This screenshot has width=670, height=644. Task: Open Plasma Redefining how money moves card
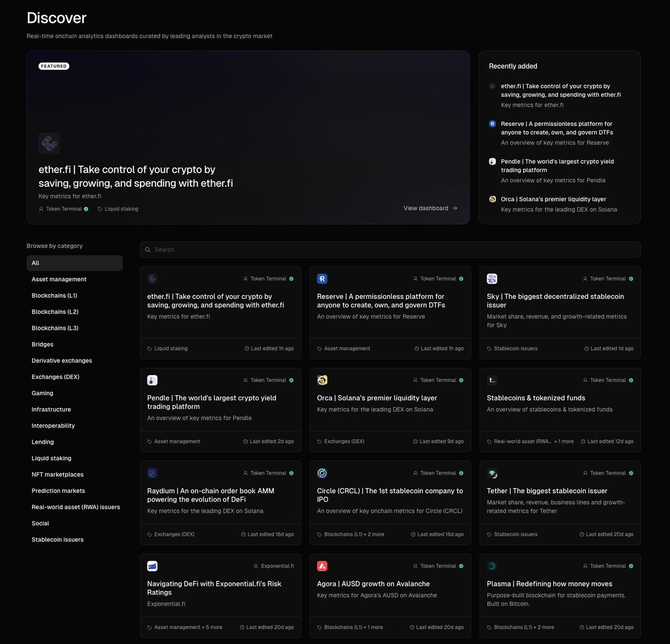click(560, 596)
